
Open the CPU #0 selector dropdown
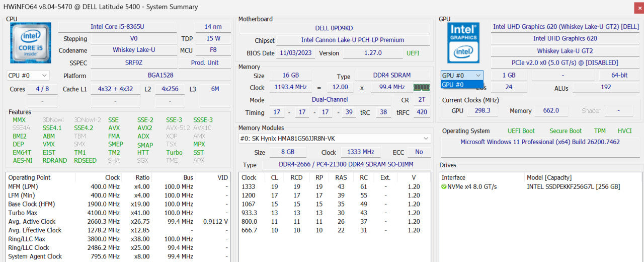click(28, 75)
